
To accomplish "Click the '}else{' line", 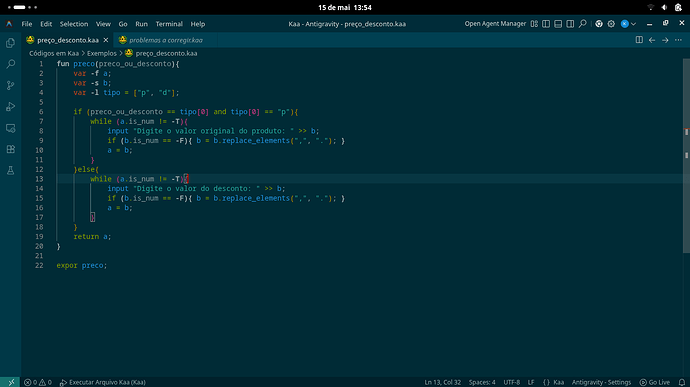I will click(86, 169).
